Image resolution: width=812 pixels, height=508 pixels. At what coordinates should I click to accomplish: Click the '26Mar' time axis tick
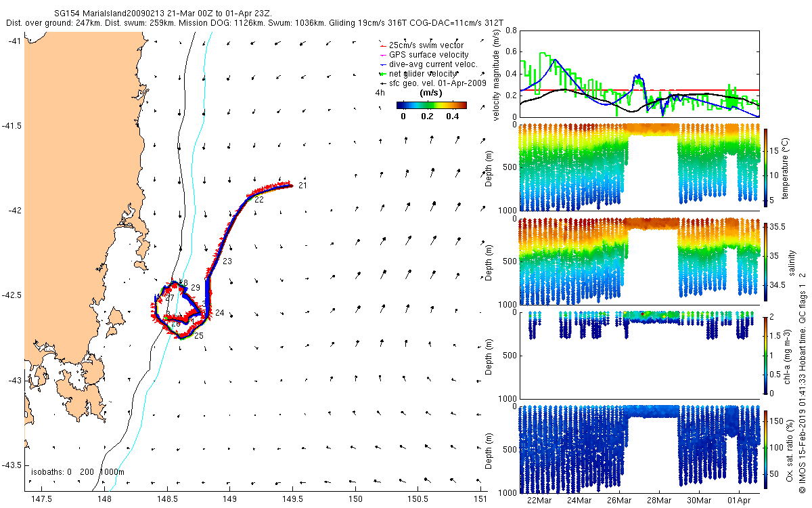[x=619, y=501]
